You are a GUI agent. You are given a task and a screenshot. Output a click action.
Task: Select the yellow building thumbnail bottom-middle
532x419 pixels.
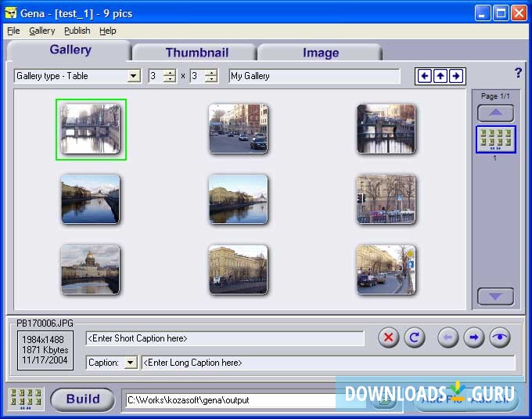point(238,269)
